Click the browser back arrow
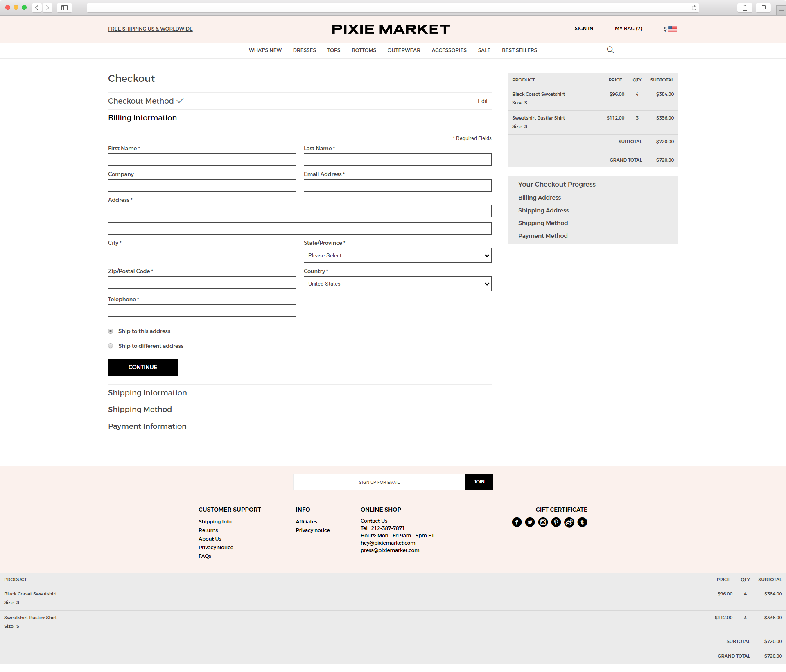This screenshot has height=672, width=786. pos(37,8)
